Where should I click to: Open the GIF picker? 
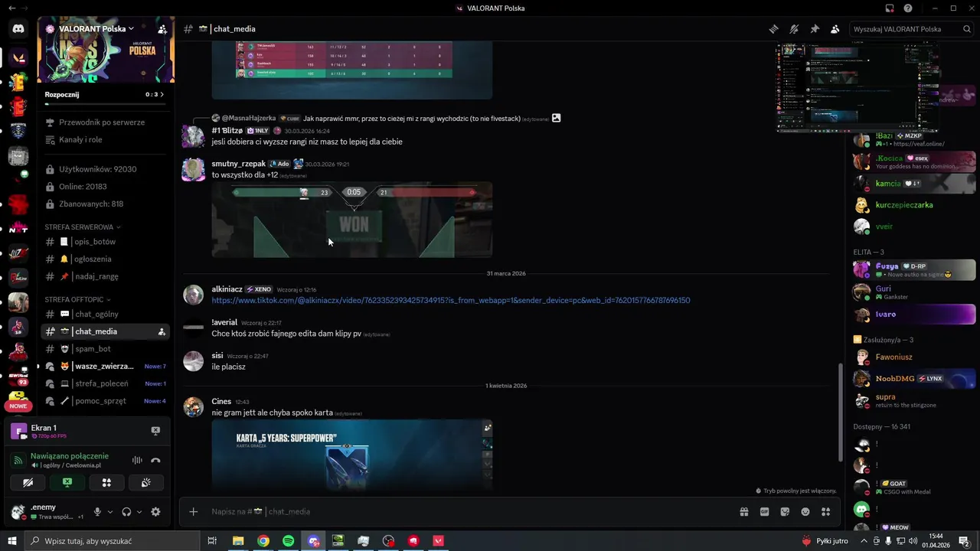764,511
